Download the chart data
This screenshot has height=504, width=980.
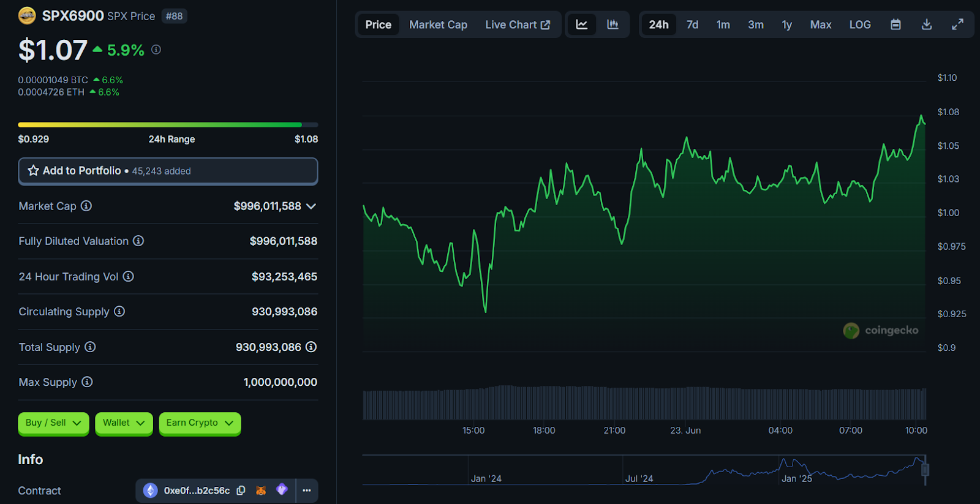tap(927, 24)
